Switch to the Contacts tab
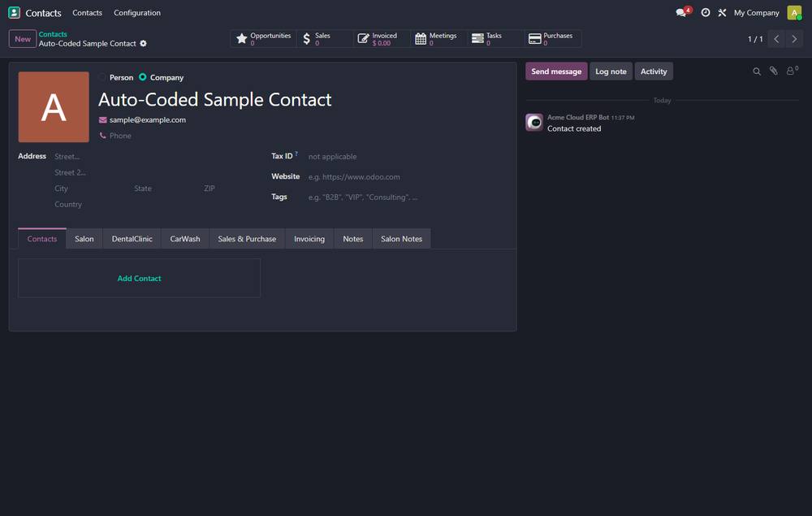The width and height of the screenshot is (812, 516). [x=42, y=239]
